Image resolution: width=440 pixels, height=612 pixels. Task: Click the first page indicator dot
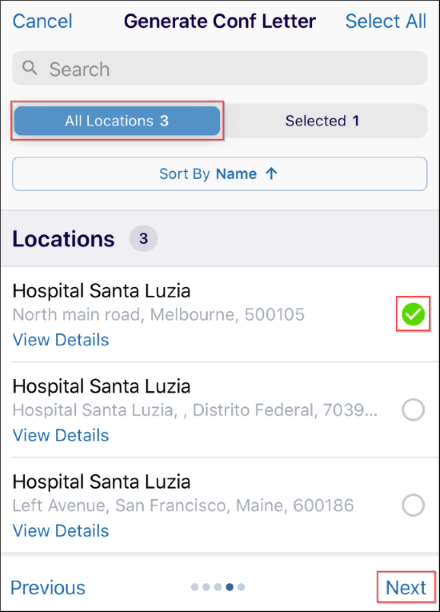[x=194, y=587]
